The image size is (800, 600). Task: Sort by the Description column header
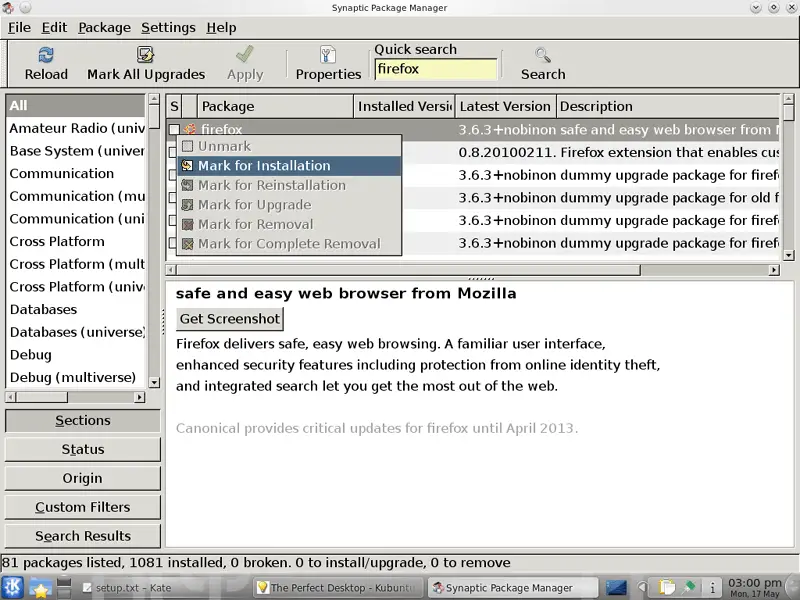(x=668, y=106)
